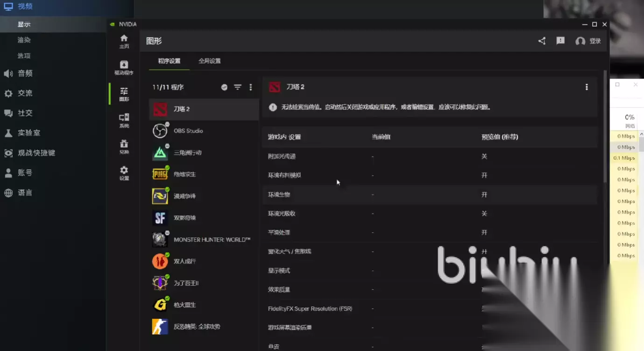Viewport: 644px width, 351px height.
Task: Open the filter icon in the program list
Action: tap(238, 87)
